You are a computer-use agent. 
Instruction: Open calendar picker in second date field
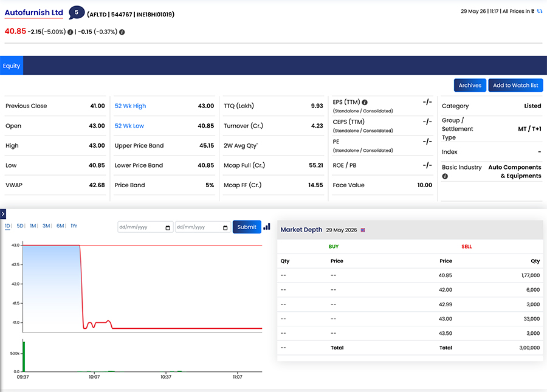(225, 228)
